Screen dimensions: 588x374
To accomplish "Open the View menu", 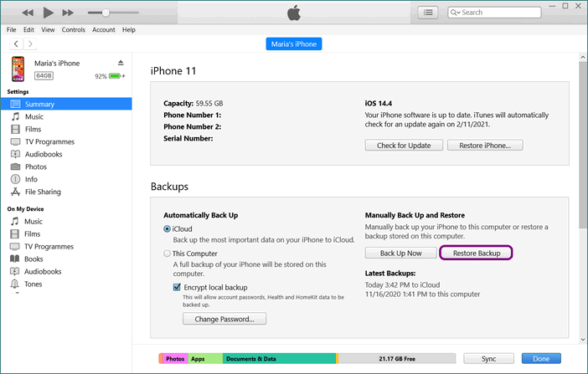I will click(x=48, y=29).
